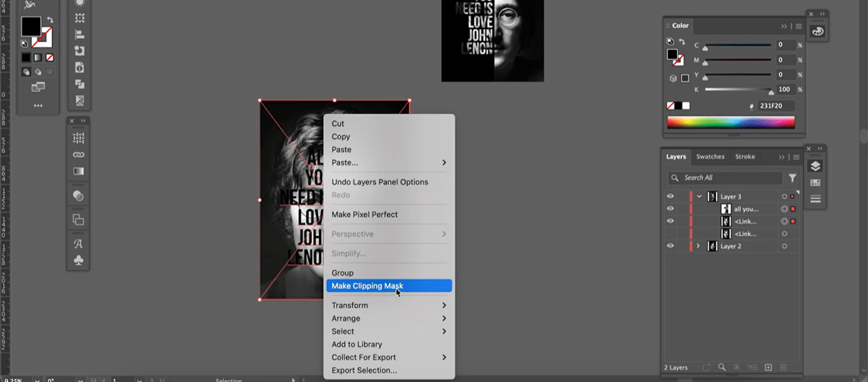Collapse the Layer 3 tree
Viewport: 868px width, 382px height.
coord(699,197)
